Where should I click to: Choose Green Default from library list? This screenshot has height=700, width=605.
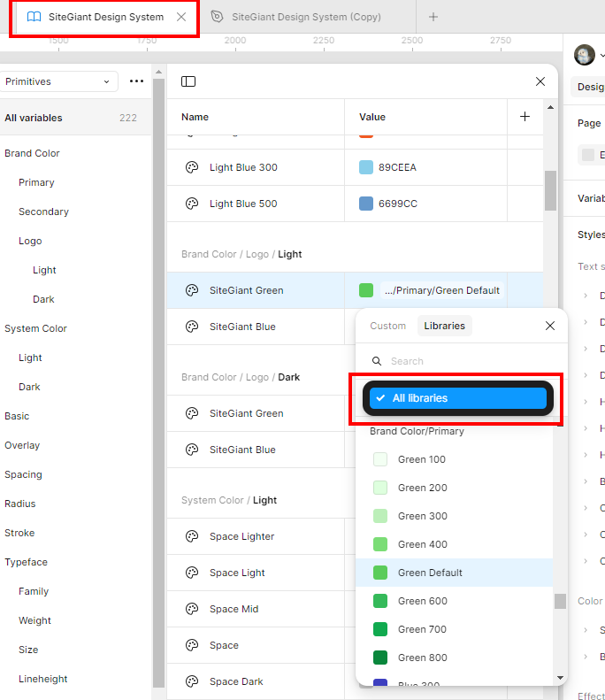tap(455, 573)
